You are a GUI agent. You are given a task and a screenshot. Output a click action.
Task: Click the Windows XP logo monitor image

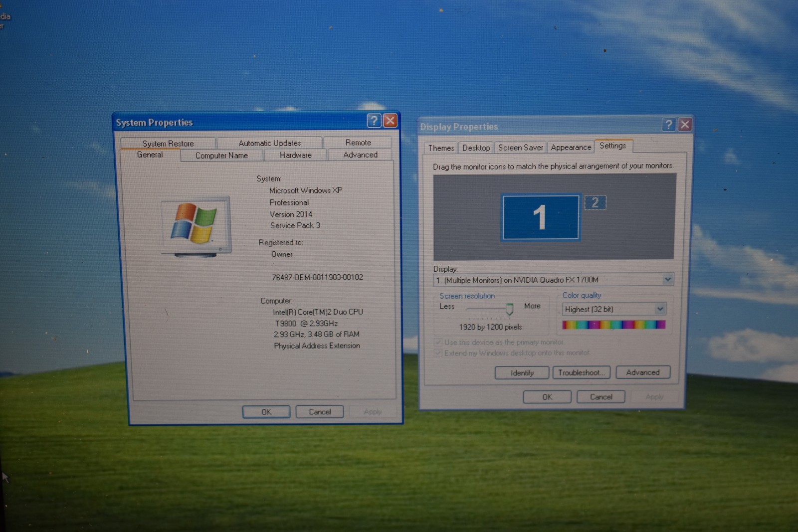tap(196, 226)
